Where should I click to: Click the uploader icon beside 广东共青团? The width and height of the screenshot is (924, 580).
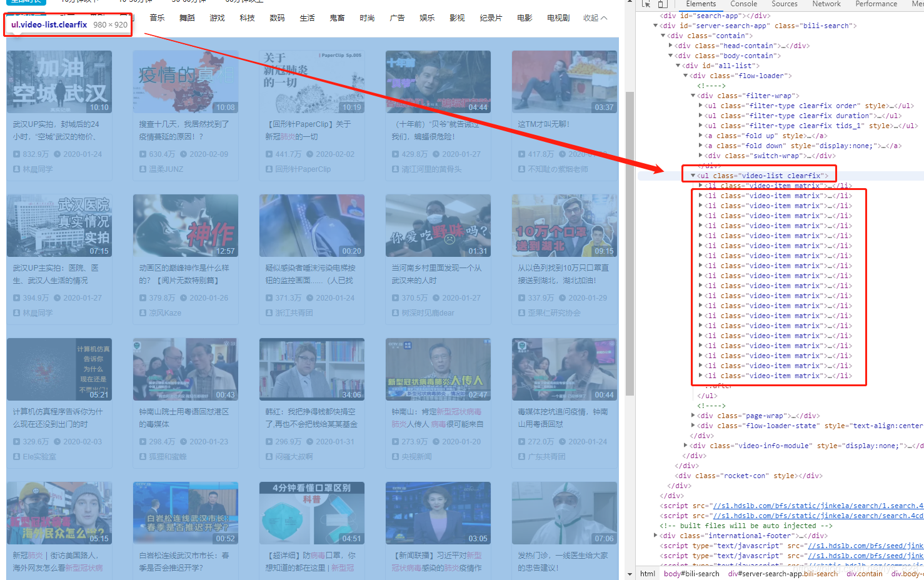pos(521,457)
